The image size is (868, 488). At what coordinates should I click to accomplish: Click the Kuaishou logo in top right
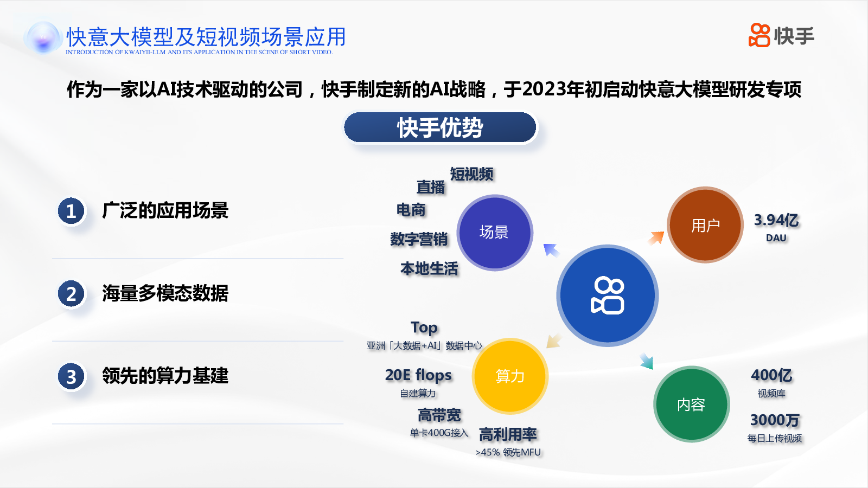click(x=781, y=36)
